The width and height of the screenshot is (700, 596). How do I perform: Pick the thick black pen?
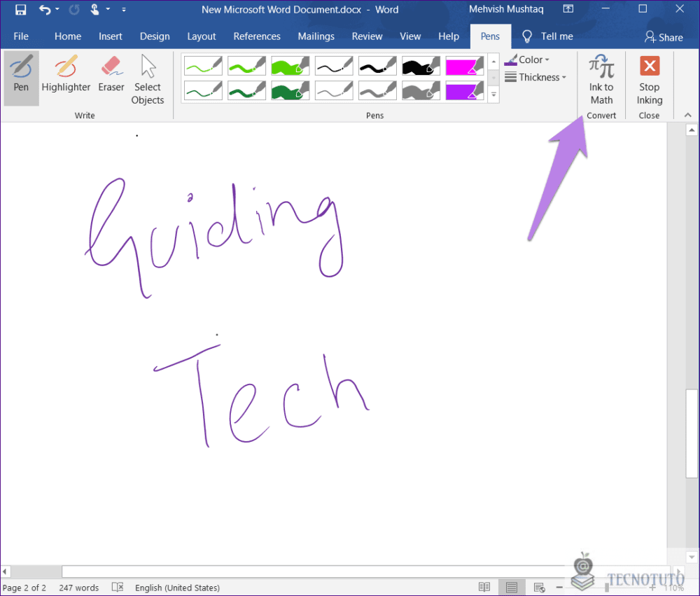421,66
